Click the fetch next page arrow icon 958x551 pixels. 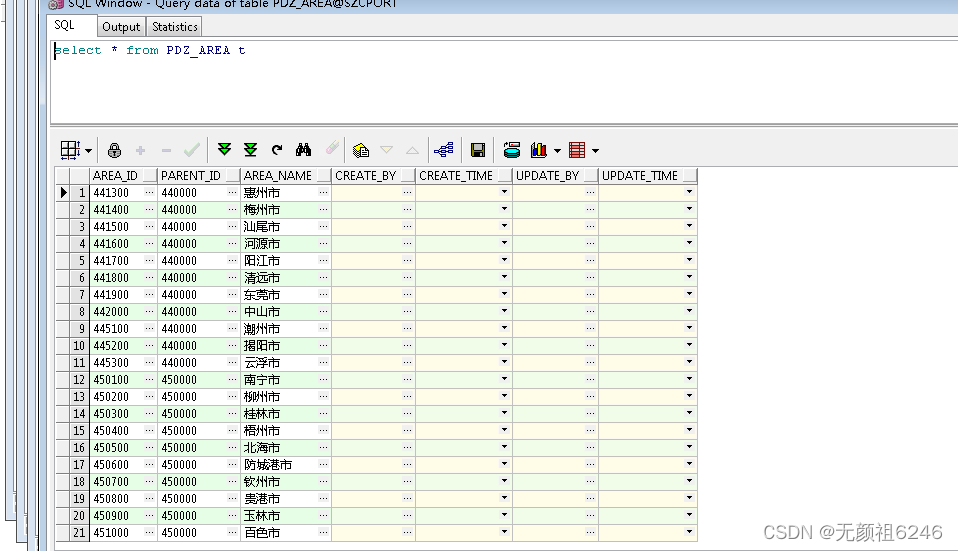coord(224,150)
